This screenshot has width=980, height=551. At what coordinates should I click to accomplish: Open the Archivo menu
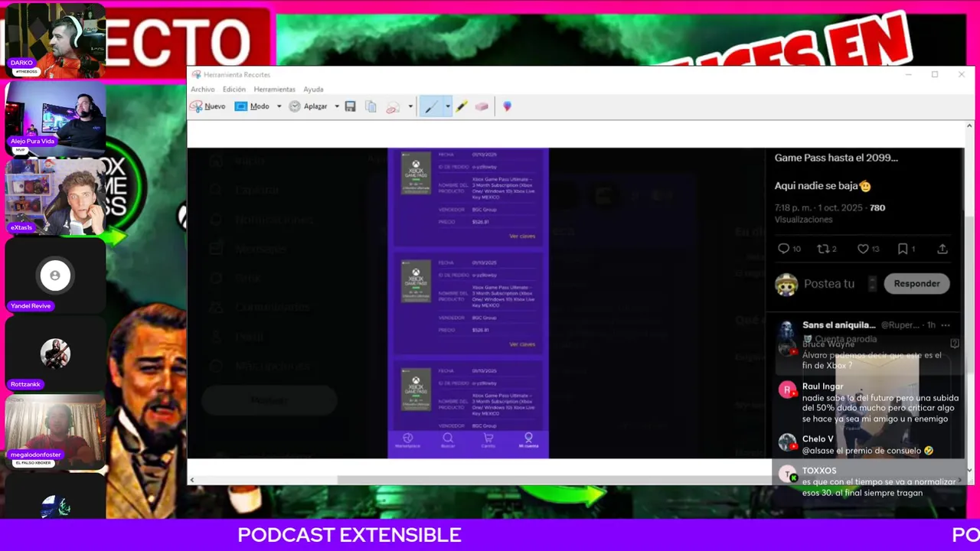(203, 90)
